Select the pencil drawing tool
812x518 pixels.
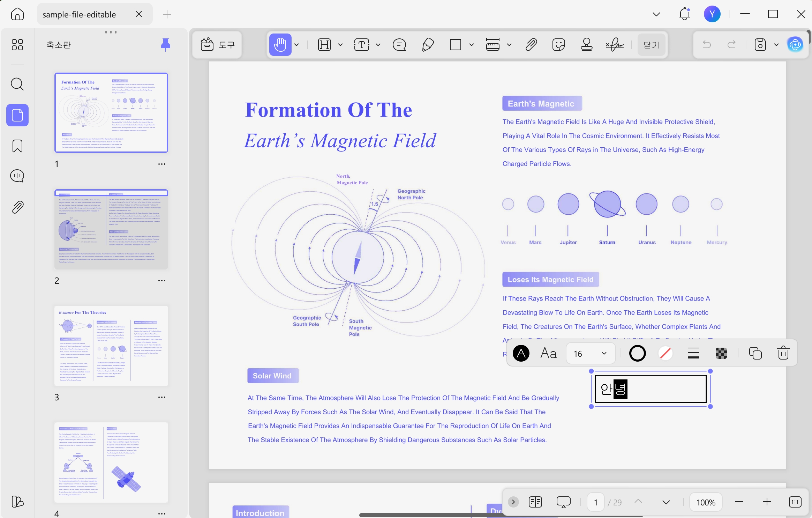[x=428, y=45]
